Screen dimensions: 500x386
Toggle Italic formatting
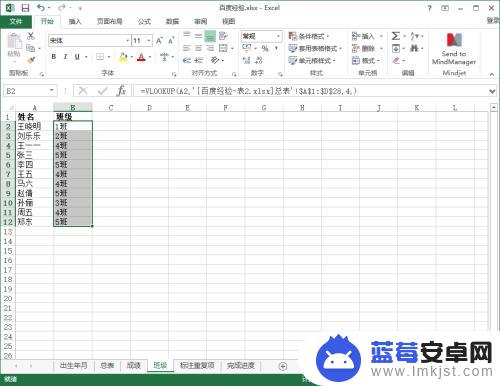(x=65, y=57)
